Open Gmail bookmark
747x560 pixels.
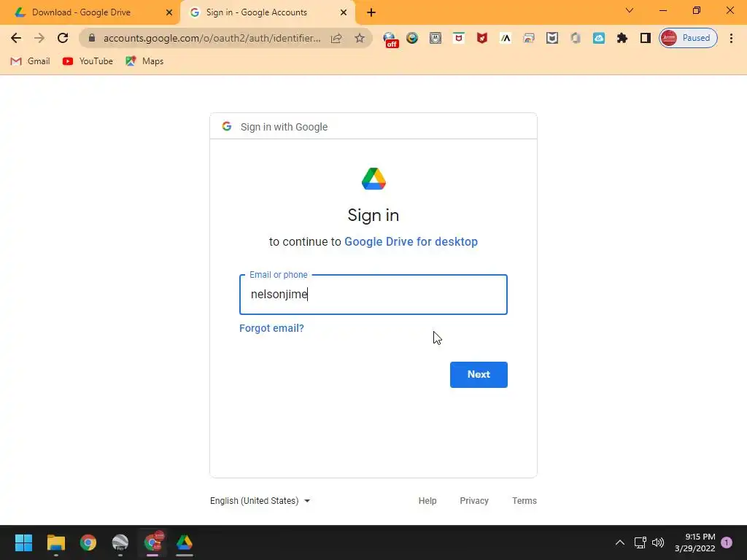point(30,61)
